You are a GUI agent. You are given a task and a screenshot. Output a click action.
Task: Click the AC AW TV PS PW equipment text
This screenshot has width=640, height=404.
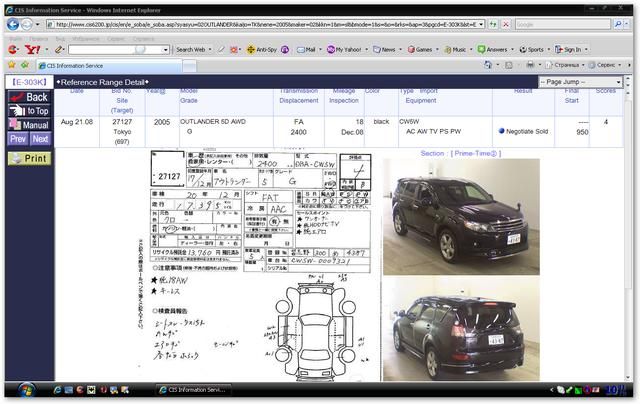[x=433, y=131]
